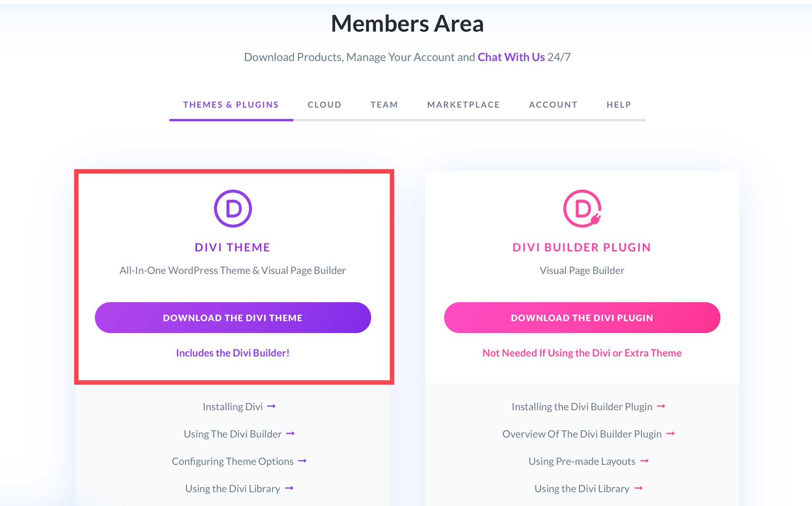
Task: Open the Themes & Plugins tab
Action: (x=231, y=105)
